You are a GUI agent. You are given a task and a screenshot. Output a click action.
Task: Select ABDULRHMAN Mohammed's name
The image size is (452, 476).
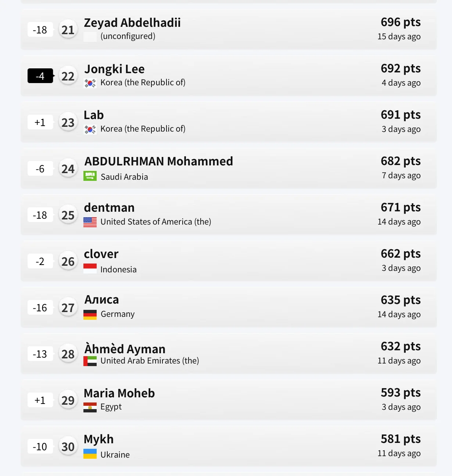(159, 161)
